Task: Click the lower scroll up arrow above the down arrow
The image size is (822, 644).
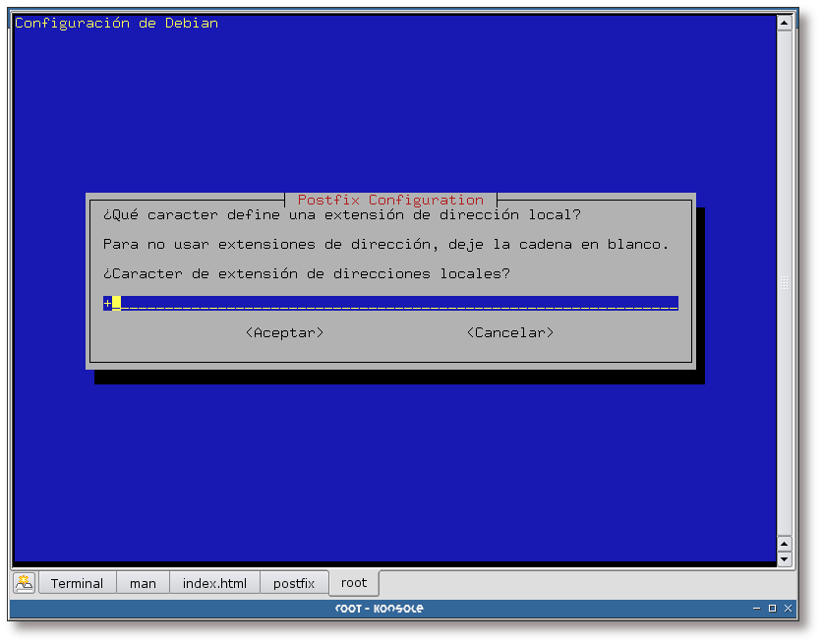Action: [784, 544]
